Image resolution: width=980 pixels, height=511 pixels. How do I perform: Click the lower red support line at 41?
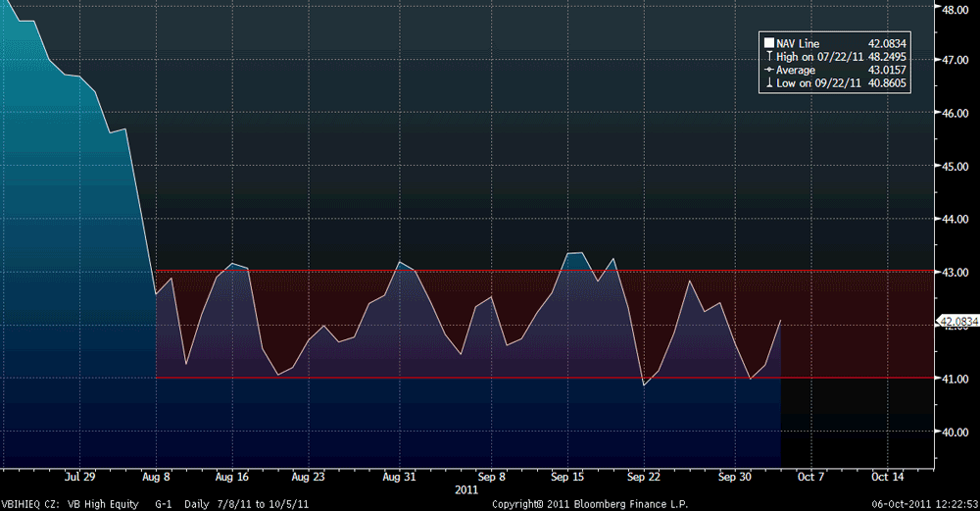[544, 378]
